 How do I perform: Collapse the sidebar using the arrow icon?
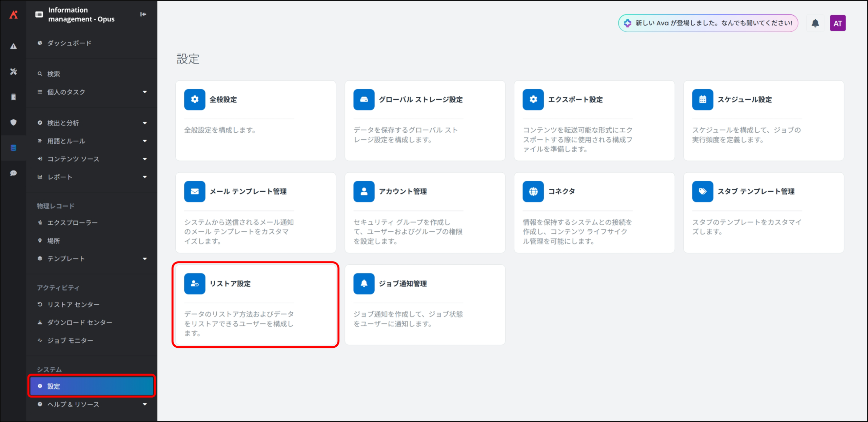pos(143,14)
